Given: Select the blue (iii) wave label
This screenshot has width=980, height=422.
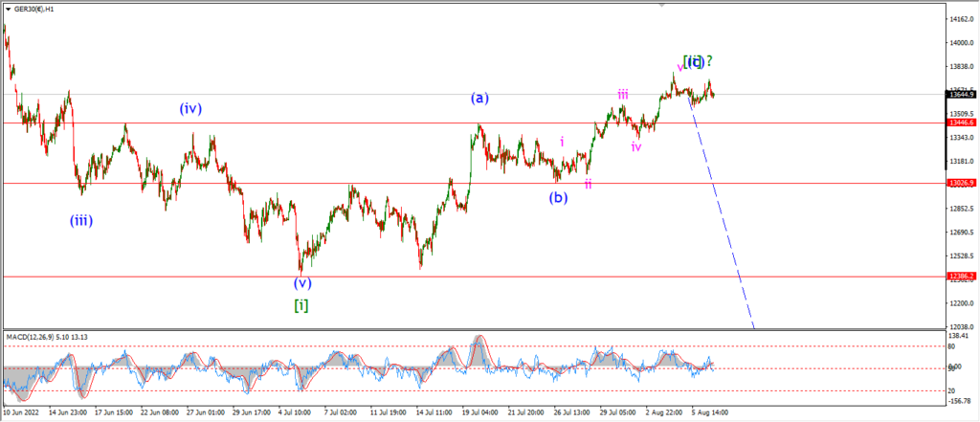Looking at the screenshot, I should point(81,220).
